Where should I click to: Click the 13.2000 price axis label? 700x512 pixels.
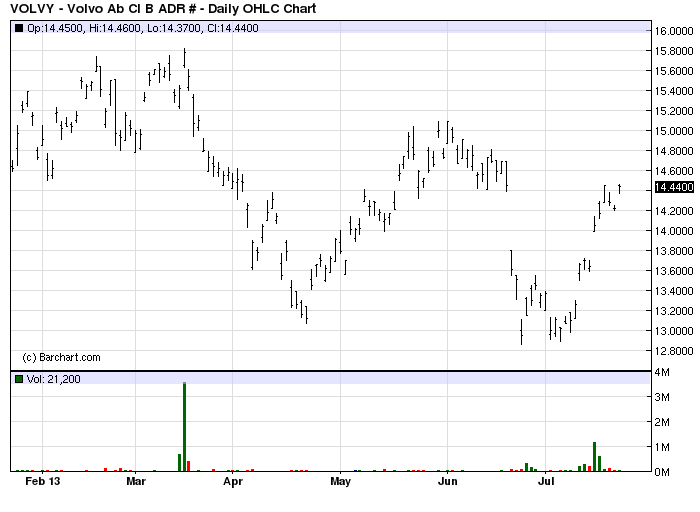click(x=674, y=311)
